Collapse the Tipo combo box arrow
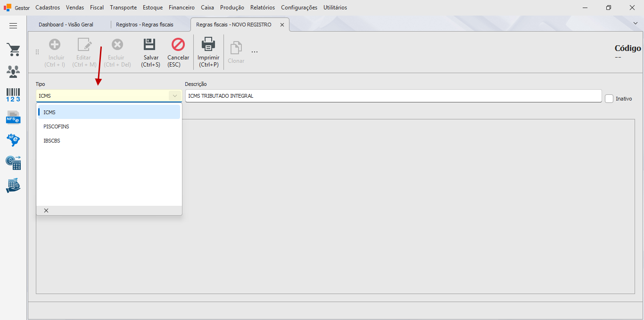The height and width of the screenshot is (320, 644). pyautogui.click(x=175, y=96)
